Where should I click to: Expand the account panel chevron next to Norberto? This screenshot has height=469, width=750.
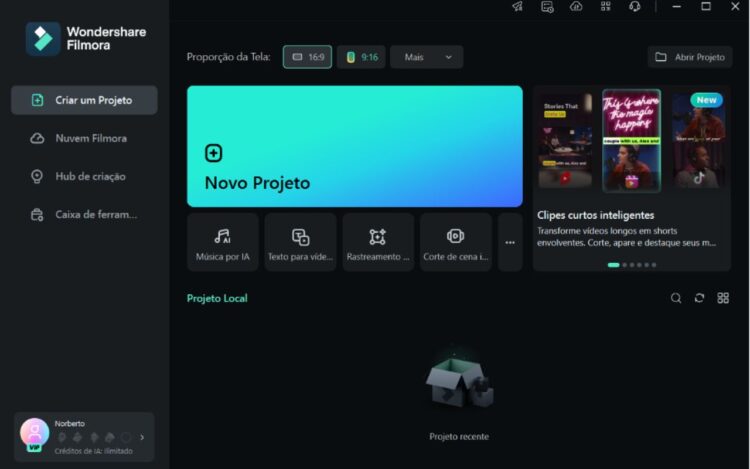tap(142, 437)
